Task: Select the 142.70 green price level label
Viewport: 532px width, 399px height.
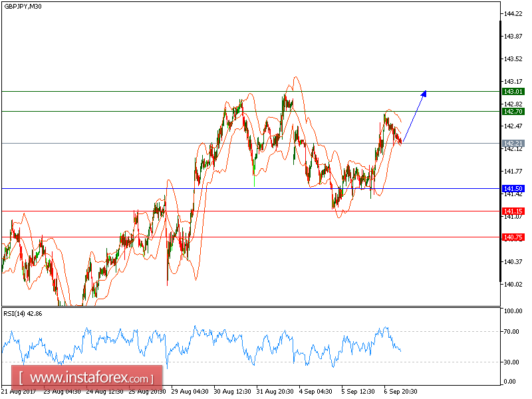Action: point(513,112)
